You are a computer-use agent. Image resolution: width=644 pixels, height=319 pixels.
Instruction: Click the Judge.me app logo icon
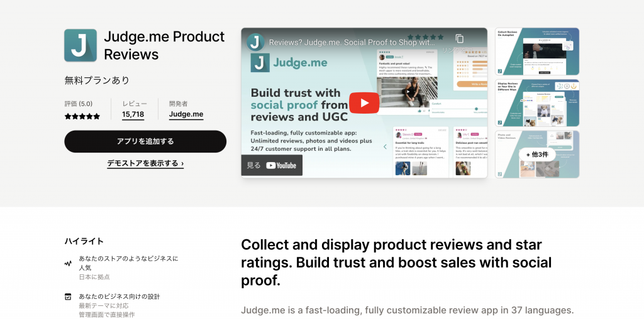coord(80,45)
